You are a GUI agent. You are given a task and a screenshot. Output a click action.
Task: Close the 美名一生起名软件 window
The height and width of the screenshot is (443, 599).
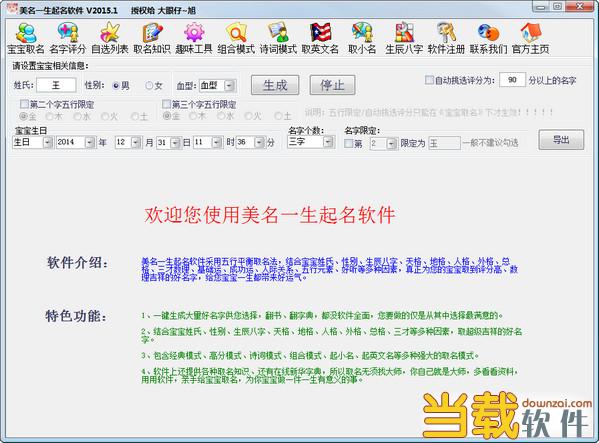(x=580, y=6)
